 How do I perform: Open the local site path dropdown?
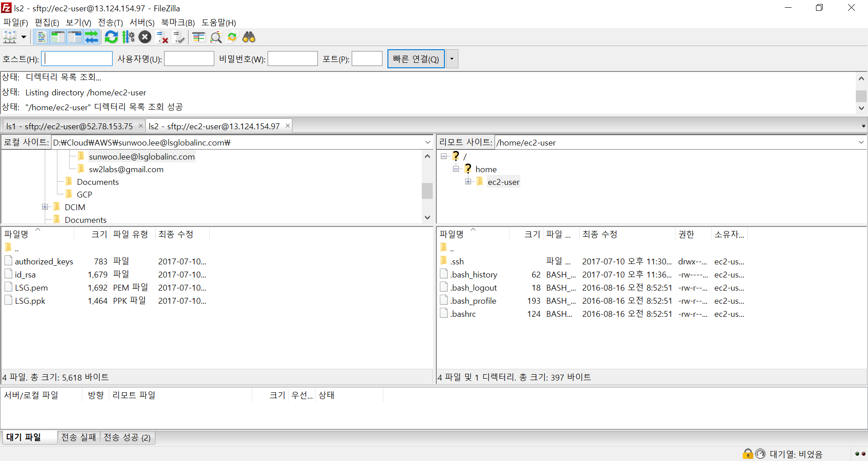[428, 142]
